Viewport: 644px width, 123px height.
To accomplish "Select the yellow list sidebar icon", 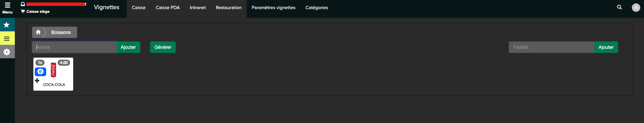I will (x=7, y=38).
